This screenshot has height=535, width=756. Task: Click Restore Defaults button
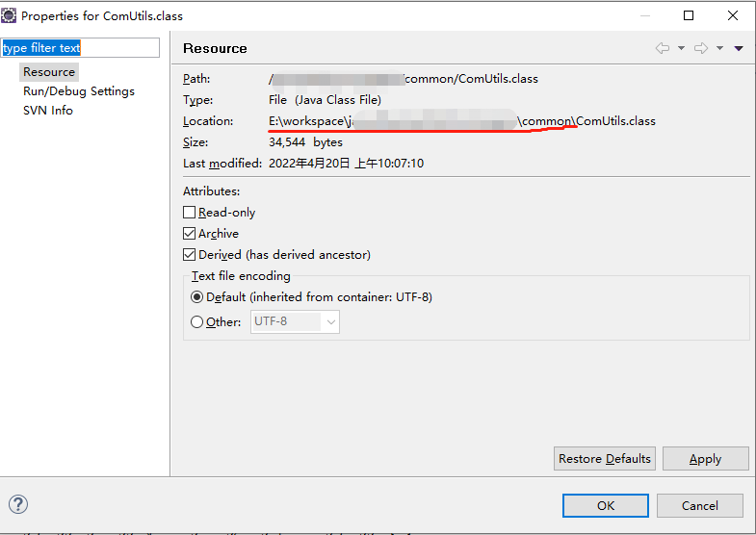pos(605,458)
